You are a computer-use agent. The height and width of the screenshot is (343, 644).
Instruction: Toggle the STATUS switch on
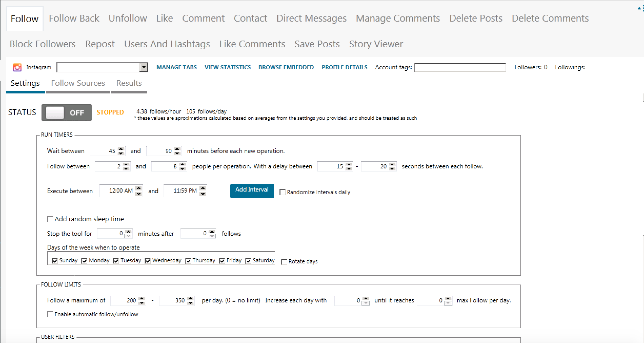[67, 112]
